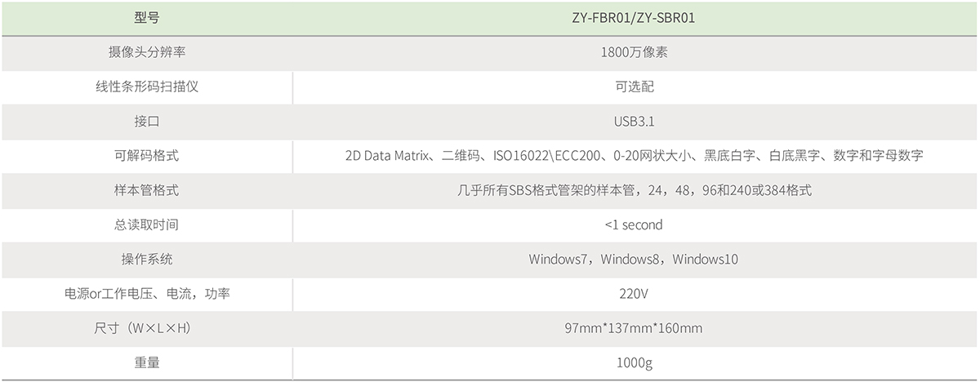Select the 1000g weight value
This screenshot has height=382, width=980.
pos(634,362)
